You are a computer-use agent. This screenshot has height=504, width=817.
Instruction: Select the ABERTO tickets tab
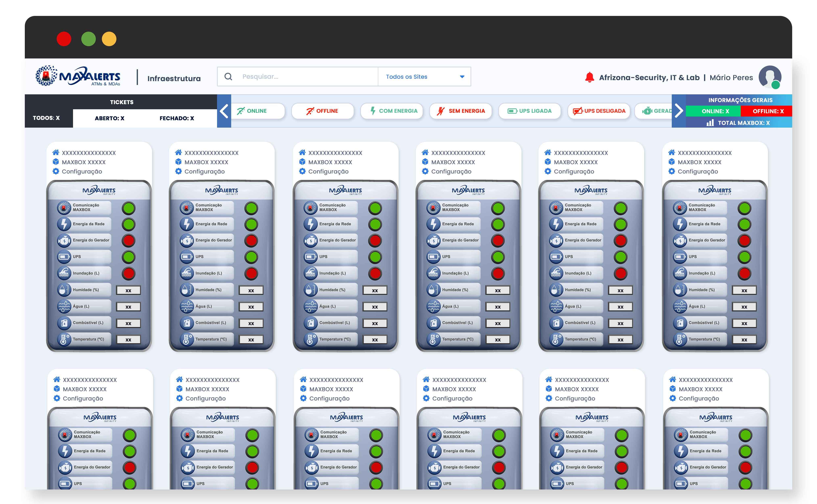pyautogui.click(x=109, y=118)
